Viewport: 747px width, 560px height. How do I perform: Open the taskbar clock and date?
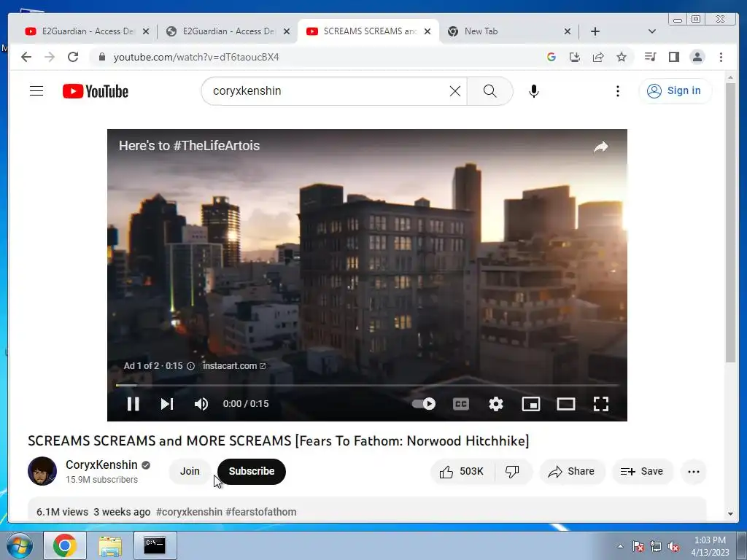click(x=710, y=546)
